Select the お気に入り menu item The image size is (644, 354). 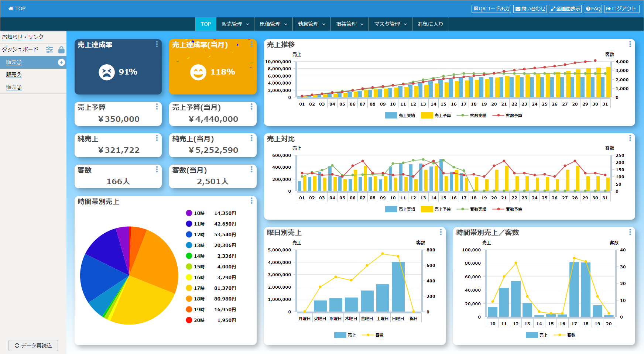pos(430,24)
